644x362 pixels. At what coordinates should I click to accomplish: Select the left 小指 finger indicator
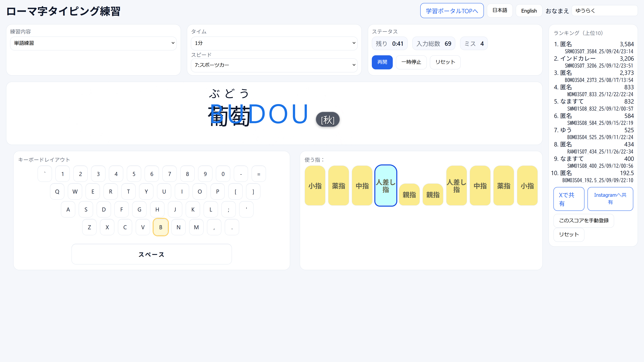pyautogui.click(x=315, y=186)
